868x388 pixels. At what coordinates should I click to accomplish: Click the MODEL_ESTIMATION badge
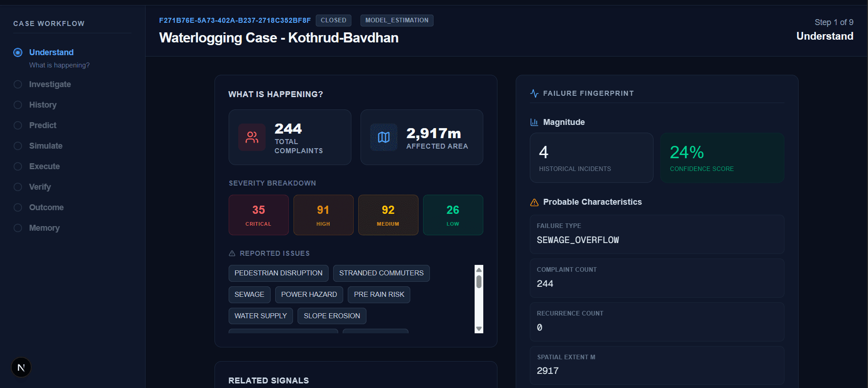click(x=397, y=21)
